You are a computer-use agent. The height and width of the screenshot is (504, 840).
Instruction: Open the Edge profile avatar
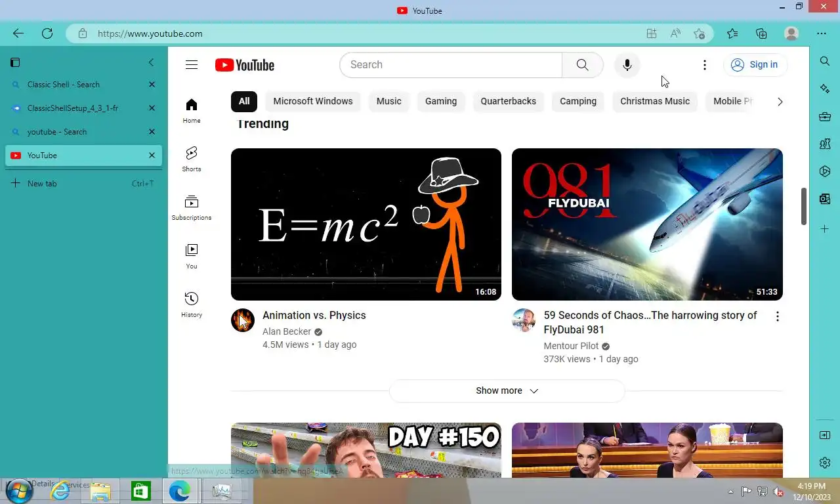pos(791,33)
